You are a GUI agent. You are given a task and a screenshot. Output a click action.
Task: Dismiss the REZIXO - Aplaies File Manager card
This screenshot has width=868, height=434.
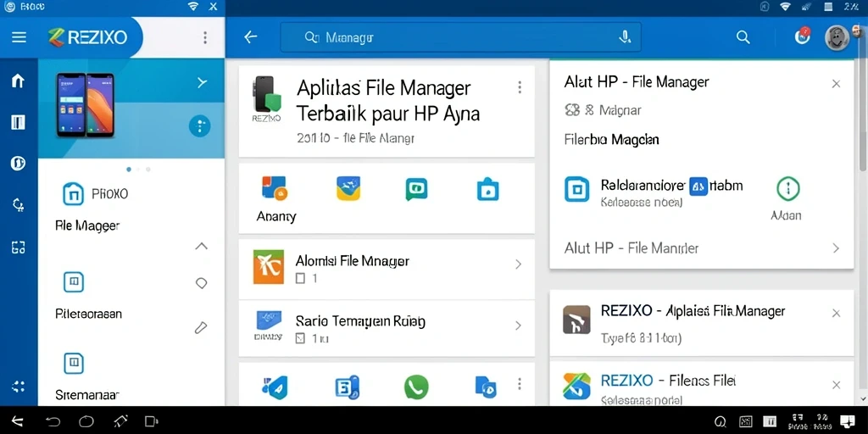836,314
